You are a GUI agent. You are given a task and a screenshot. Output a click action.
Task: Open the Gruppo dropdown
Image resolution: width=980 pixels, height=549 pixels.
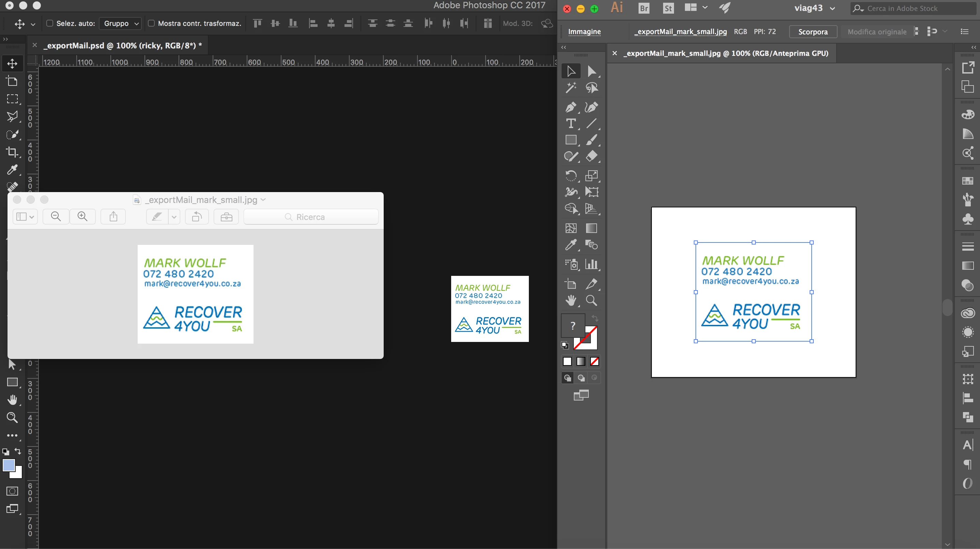121,23
